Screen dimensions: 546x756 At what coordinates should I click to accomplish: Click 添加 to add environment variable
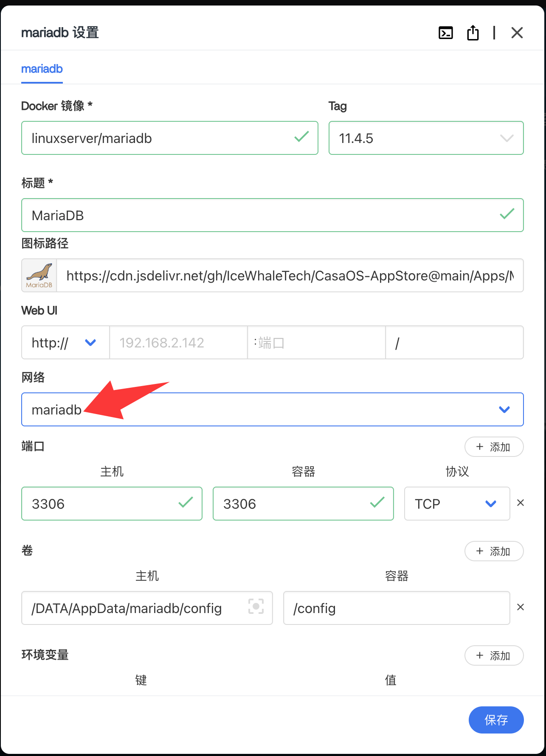coord(494,656)
